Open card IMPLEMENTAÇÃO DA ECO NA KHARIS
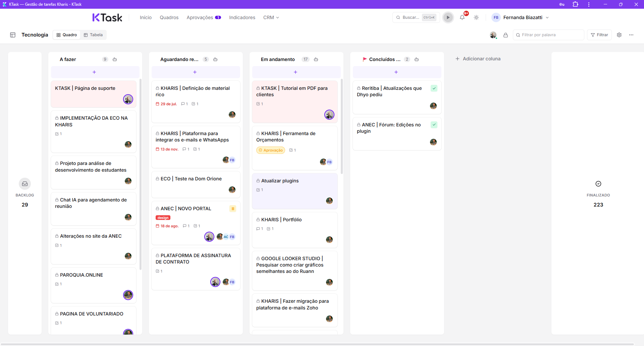The image size is (644, 346). pos(94,131)
